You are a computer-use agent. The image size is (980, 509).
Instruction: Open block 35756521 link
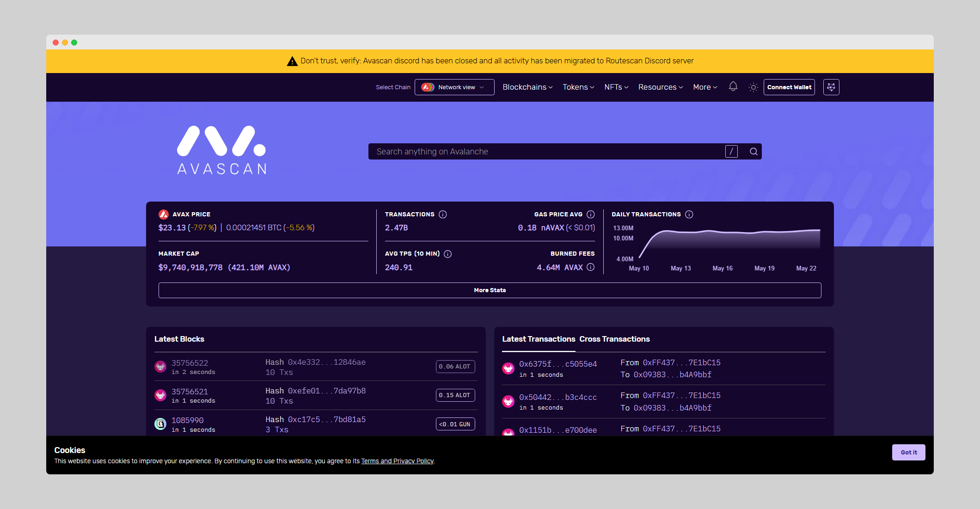pyautogui.click(x=190, y=392)
